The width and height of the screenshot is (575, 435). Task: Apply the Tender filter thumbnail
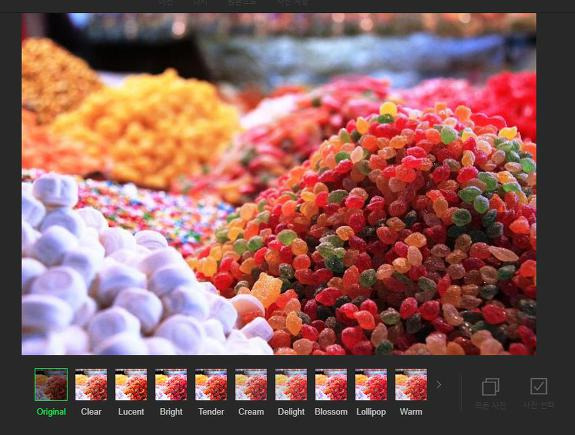coord(211,384)
